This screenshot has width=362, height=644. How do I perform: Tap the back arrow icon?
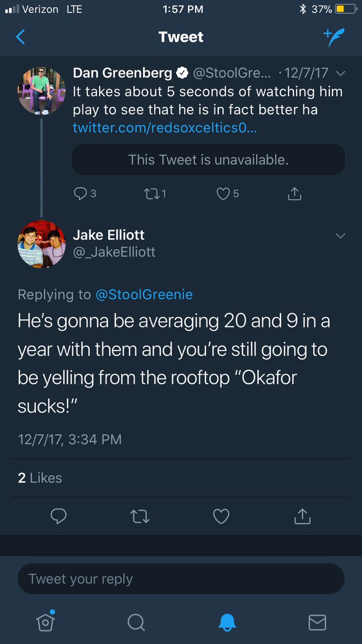(20, 37)
